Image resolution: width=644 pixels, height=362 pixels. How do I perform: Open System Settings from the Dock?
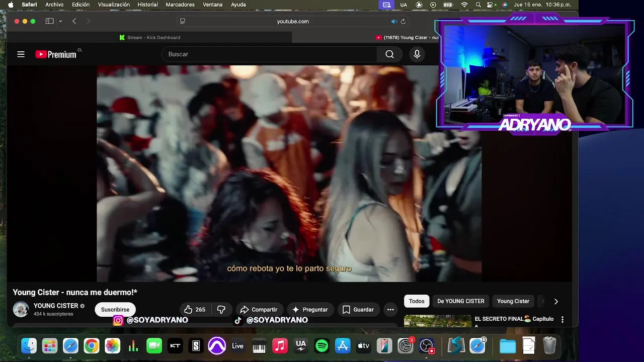[406, 346]
